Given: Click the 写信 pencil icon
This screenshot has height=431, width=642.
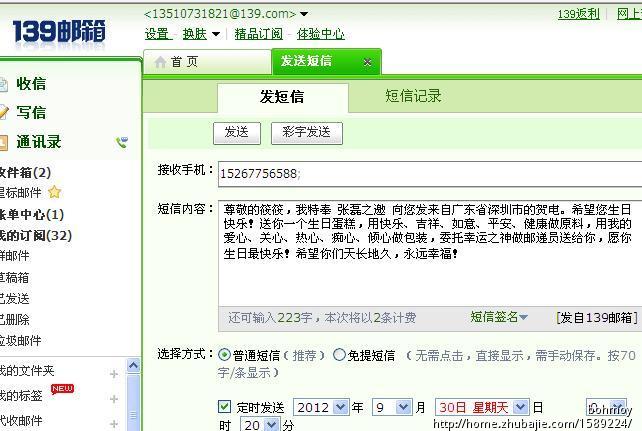Looking at the screenshot, I should [x=3, y=112].
